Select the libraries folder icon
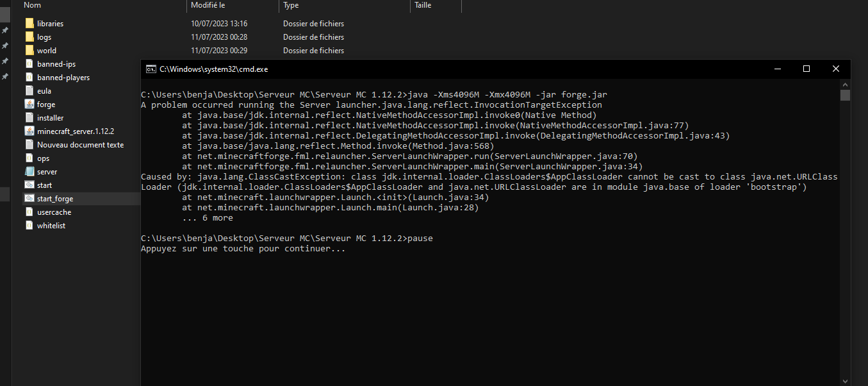Screen dimensions: 868x386 29,24
